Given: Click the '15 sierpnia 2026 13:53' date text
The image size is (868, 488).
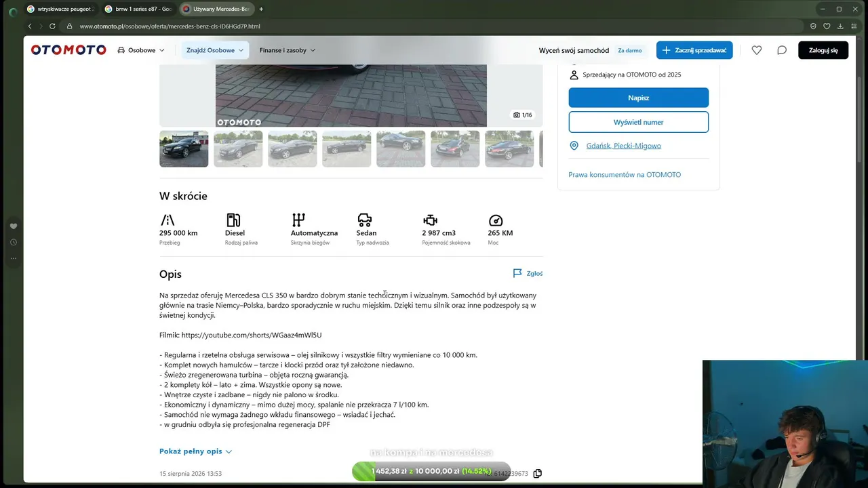Looking at the screenshot, I should pos(191,474).
